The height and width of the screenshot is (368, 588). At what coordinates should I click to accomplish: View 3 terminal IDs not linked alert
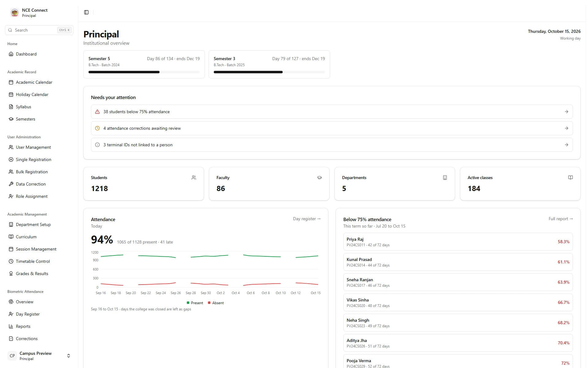pyautogui.click(x=332, y=145)
